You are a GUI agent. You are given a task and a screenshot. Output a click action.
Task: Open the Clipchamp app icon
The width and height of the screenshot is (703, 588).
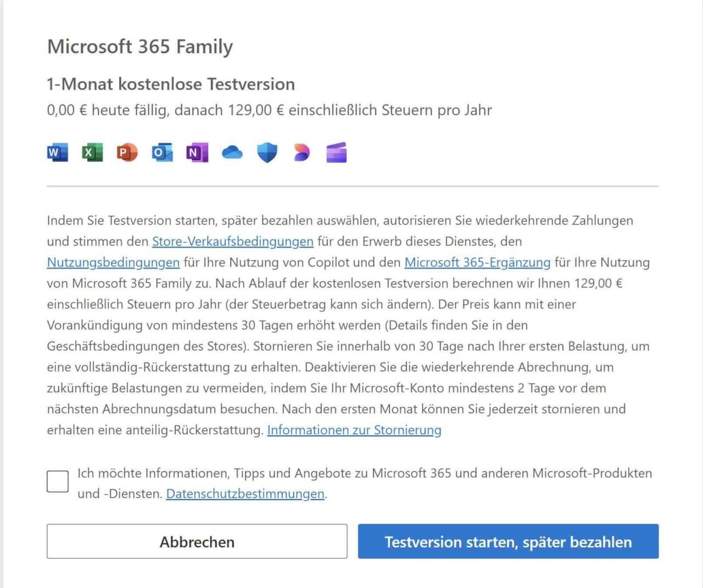point(337,153)
